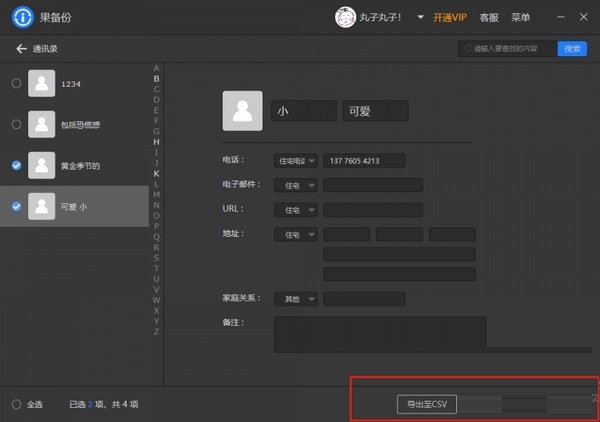Open the 菜单 menu
Screen dimensions: 600x422
520,18
